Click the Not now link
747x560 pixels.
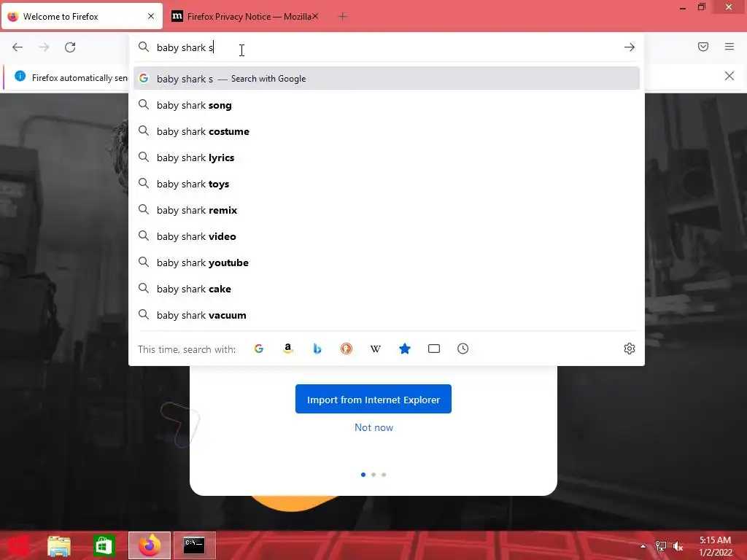click(x=373, y=427)
